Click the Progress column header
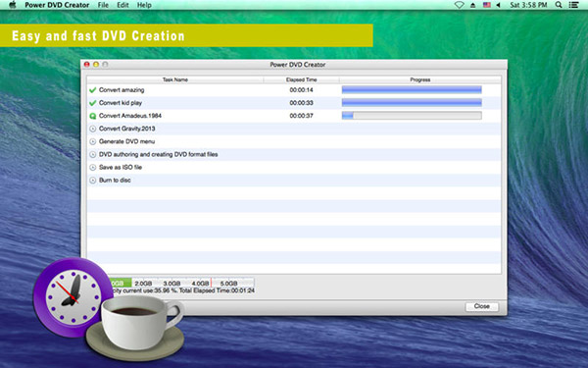Viewport: 588px width, 368px height. [x=420, y=79]
